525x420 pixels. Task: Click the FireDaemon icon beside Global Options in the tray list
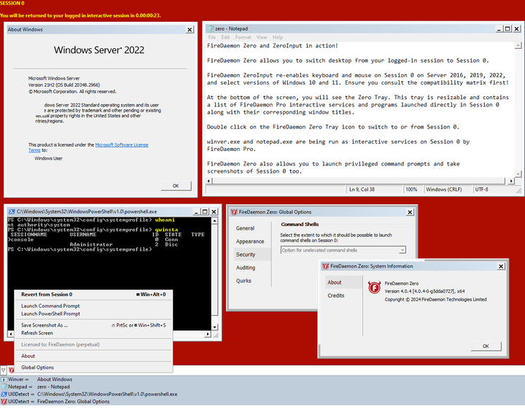click(4, 402)
